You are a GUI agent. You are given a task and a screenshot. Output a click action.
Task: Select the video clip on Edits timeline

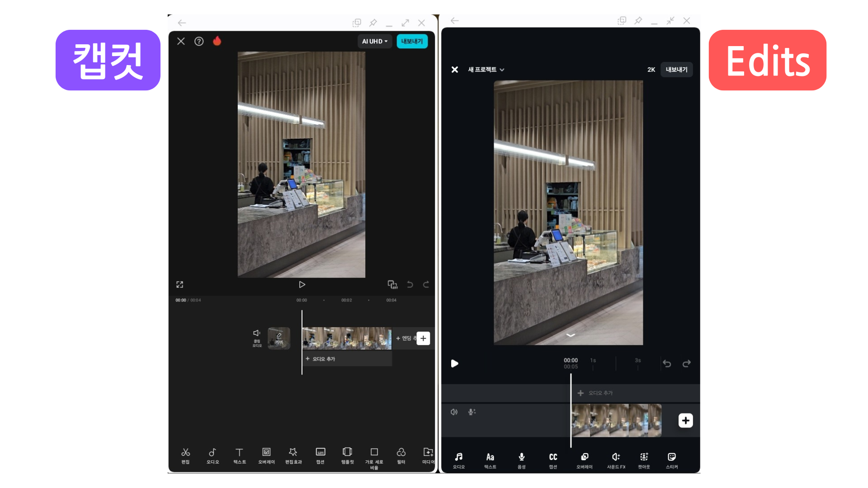coord(616,421)
